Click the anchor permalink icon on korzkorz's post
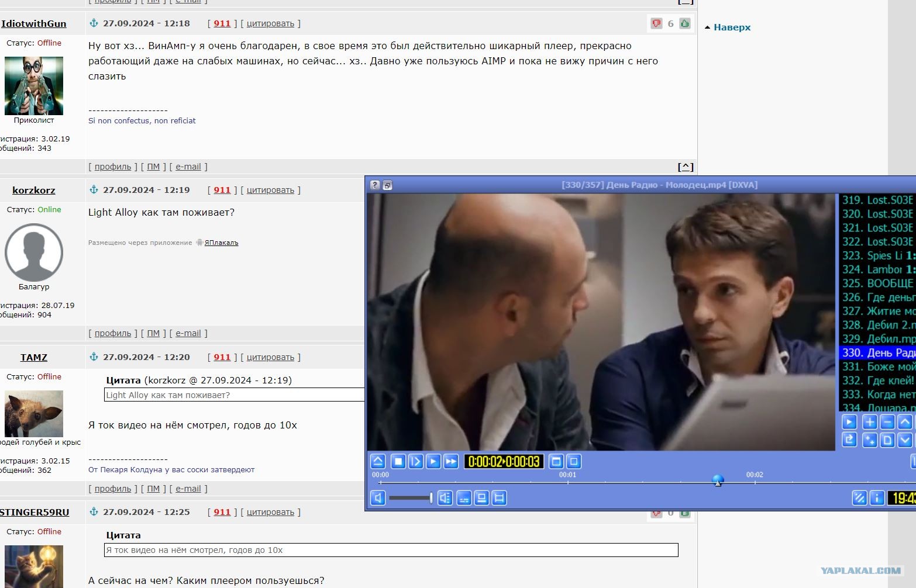The width and height of the screenshot is (916, 588). click(x=94, y=189)
